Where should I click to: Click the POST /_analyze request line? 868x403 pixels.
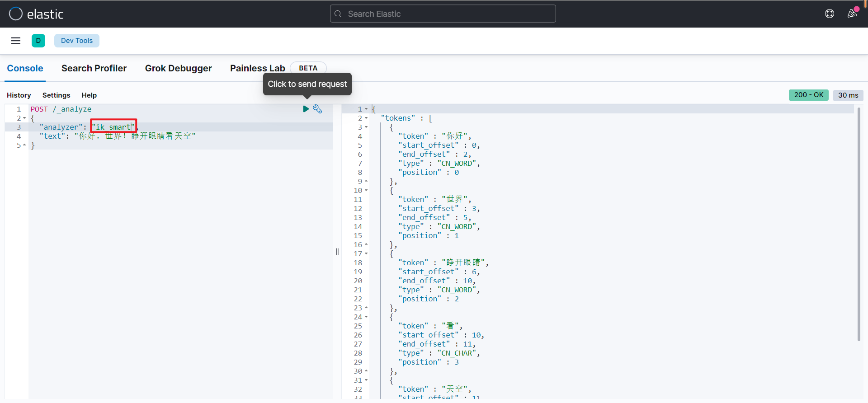[x=61, y=109]
